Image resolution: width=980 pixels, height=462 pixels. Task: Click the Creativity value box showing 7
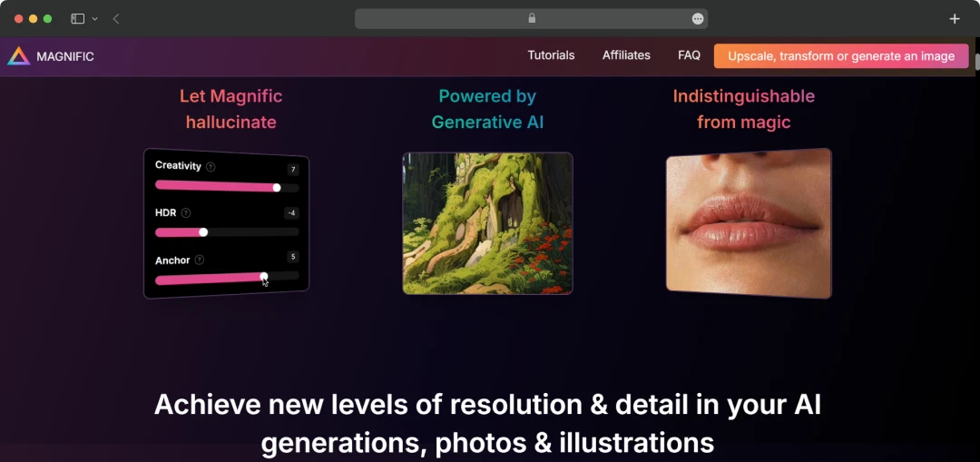pos(292,170)
